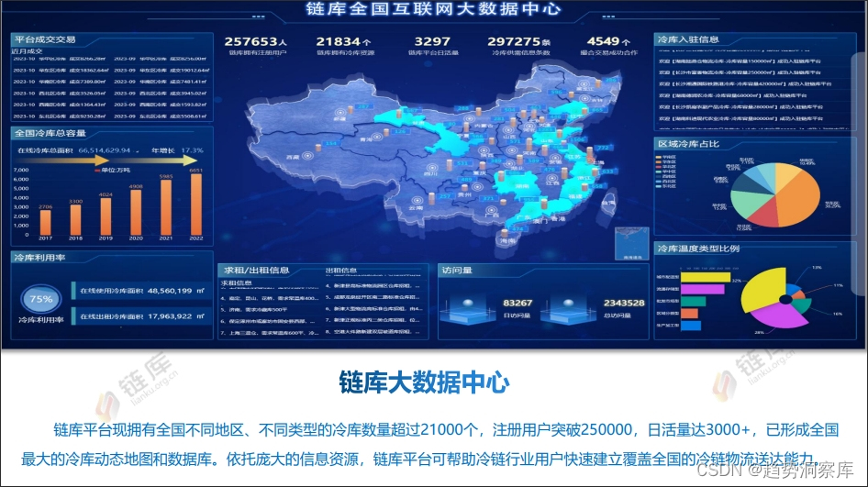Click the red slice of the regional pie chart

(764, 213)
